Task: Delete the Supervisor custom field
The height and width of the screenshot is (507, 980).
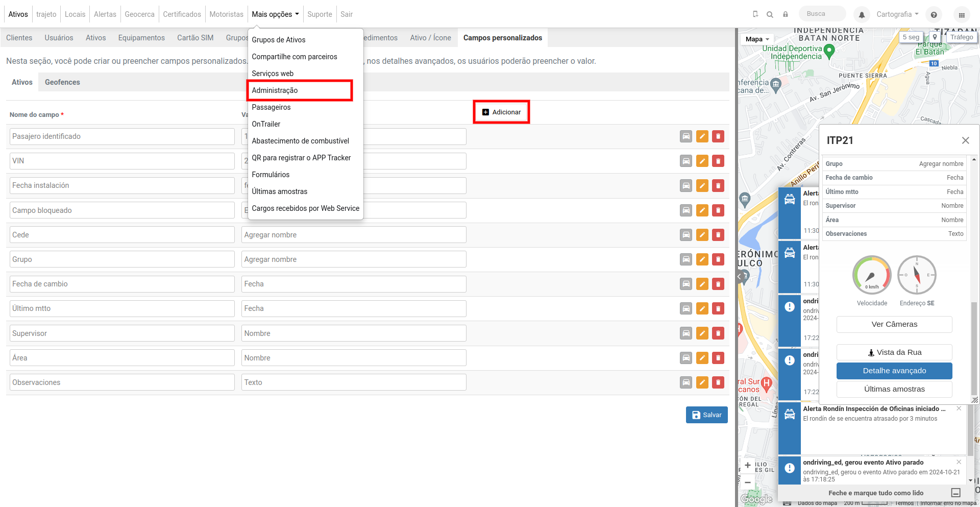Action: tap(718, 333)
